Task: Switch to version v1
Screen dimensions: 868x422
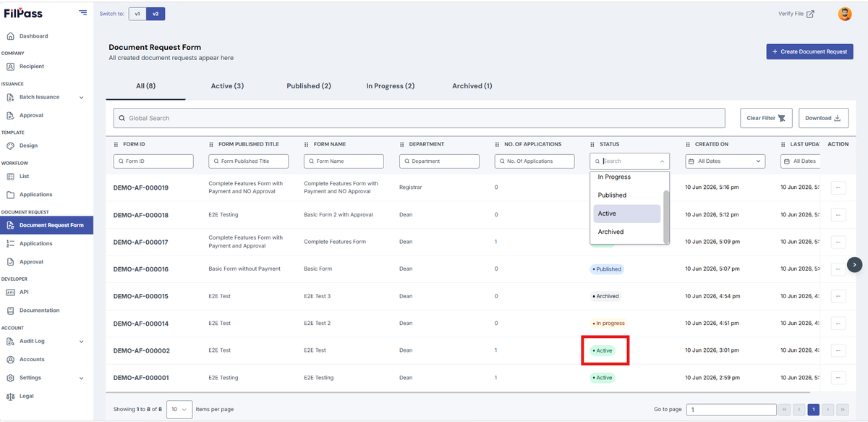Action: [137, 14]
